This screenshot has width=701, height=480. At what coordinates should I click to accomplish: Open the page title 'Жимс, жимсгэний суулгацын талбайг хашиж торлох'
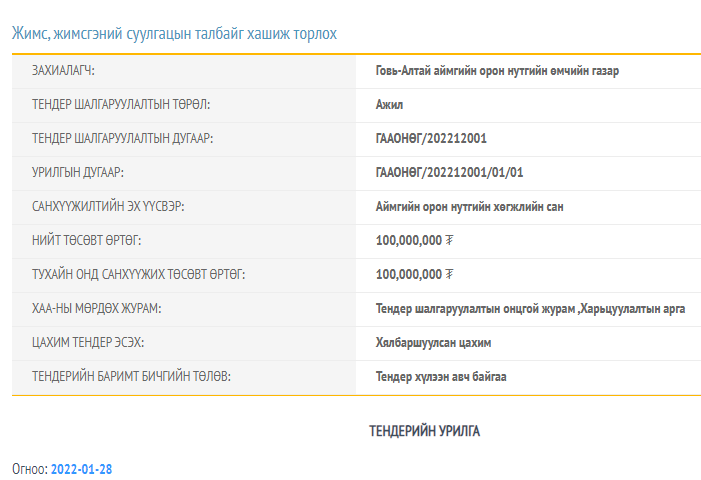[174, 34]
